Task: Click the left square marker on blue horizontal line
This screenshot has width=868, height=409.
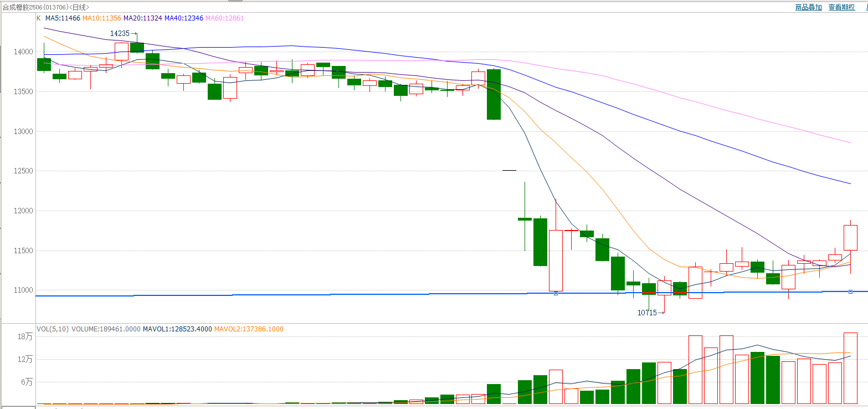Action: tap(556, 293)
